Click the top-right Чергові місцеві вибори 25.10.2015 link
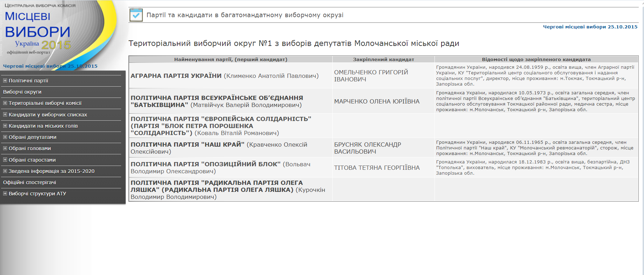 point(590,27)
